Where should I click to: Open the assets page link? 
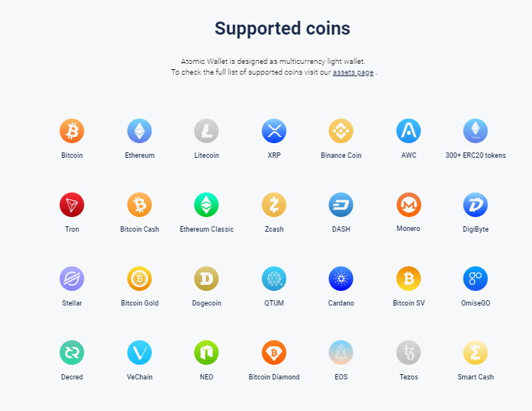[x=353, y=72]
